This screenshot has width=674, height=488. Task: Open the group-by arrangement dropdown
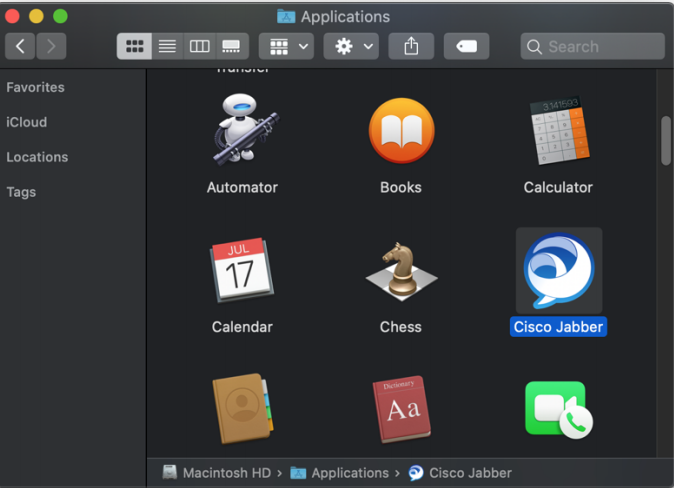coord(286,46)
